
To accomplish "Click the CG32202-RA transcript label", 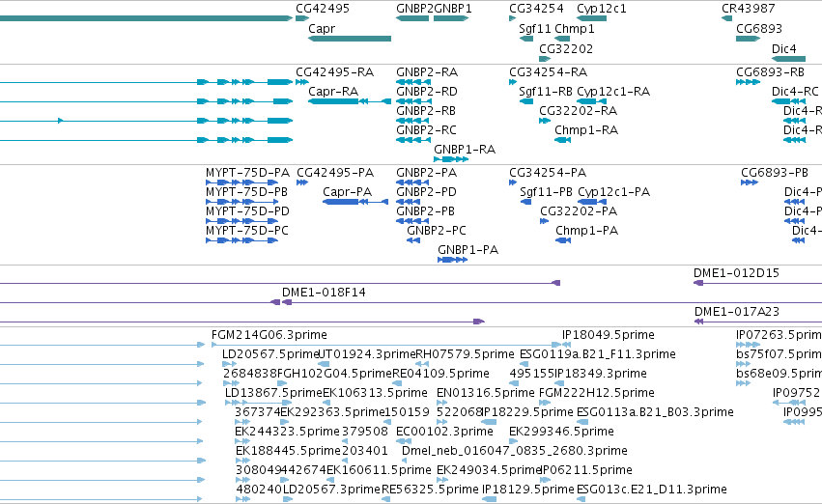I will click(x=579, y=110).
